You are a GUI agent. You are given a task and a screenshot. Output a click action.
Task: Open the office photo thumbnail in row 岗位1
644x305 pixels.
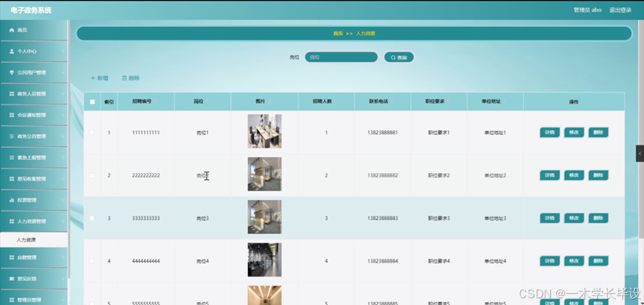point(264,131)
